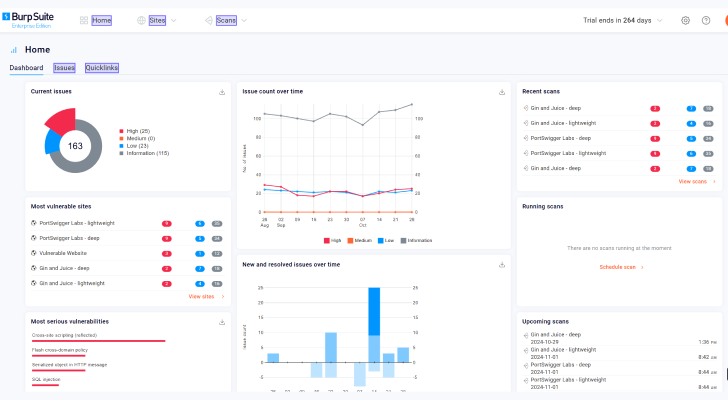Toggle Information series in Issue count legend

click(x=416, y=240)
